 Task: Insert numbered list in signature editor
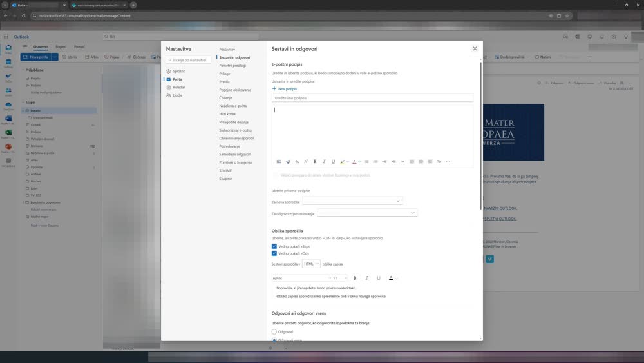pyautogui.click(x=375, y=162)
